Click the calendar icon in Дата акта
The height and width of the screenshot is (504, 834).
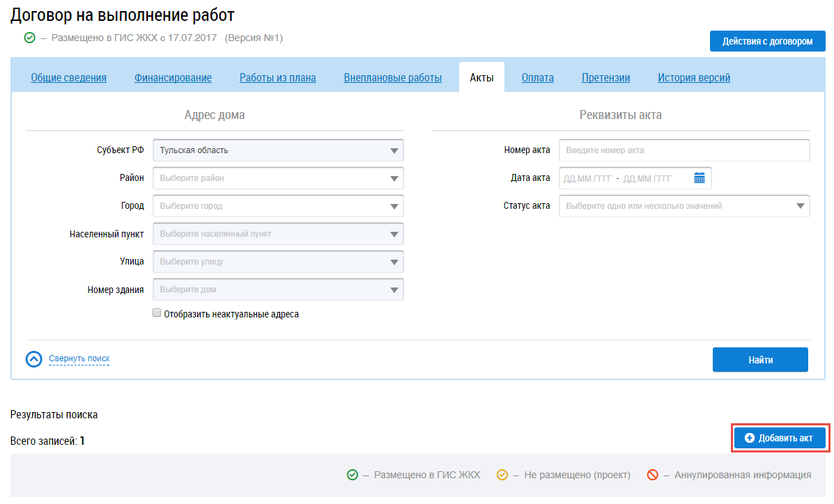coord(700,178)
